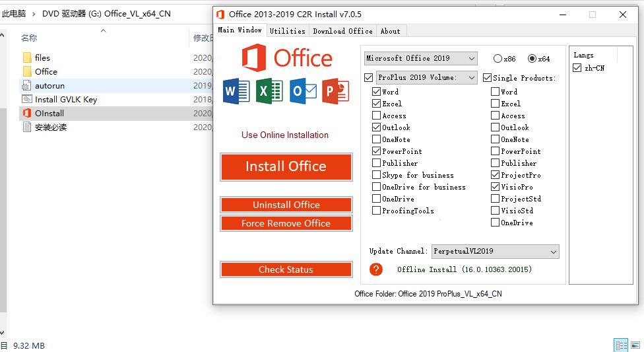
Task: Open the Download Office tab
Action: pyautogui.click(x=342, y=31)
